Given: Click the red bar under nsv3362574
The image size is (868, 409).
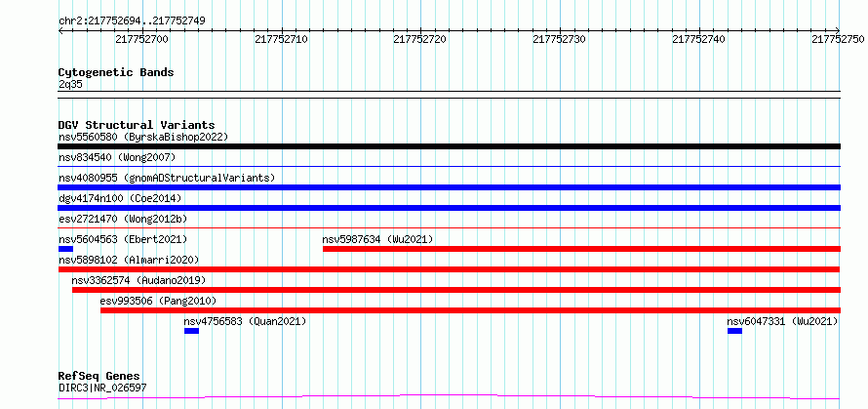Looking at the screenshot, I should click(x=456, y=290).
